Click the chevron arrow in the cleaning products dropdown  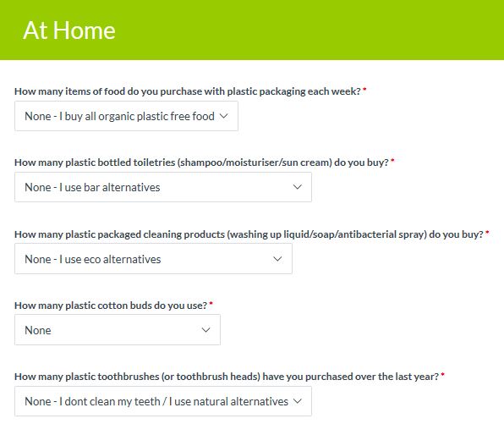tap(277, 259)
